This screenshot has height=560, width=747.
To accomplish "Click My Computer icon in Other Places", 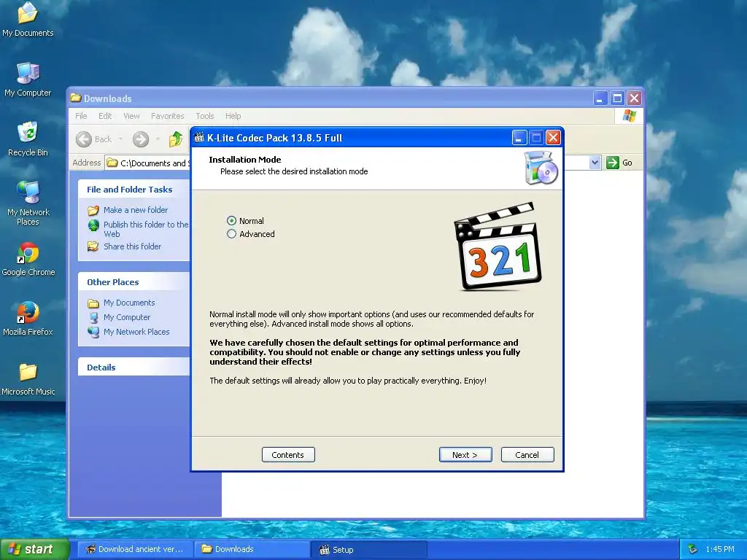I will [93, 318].
